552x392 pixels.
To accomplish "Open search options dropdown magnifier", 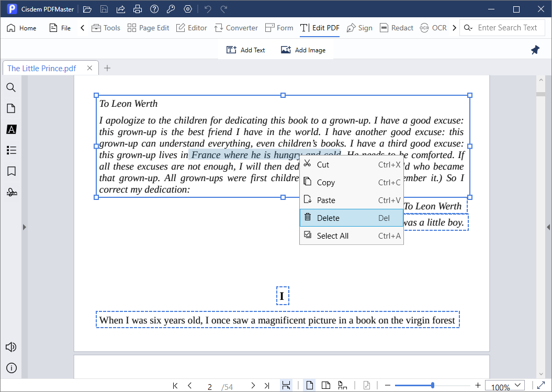I will tap(468, 28).
